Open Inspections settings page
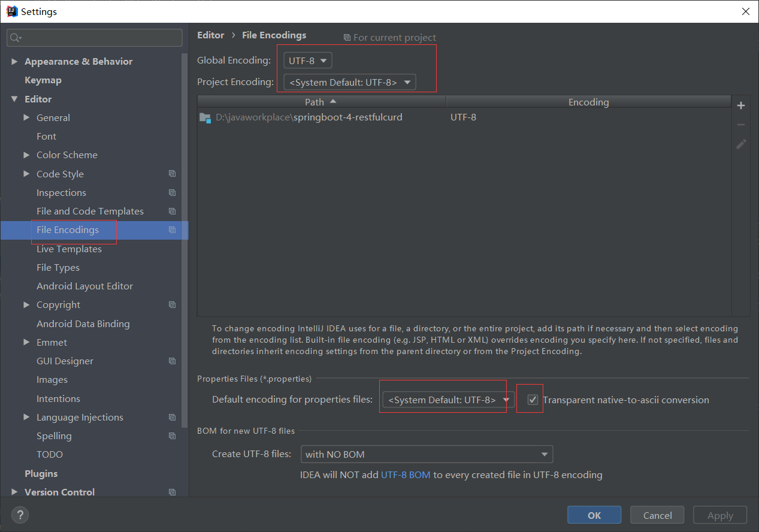Screen dimensions: 759x532 click(x=61, y=192)
